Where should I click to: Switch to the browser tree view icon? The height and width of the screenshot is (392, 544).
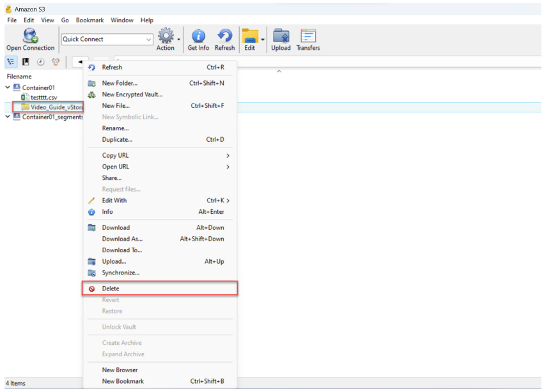(12, 62)
